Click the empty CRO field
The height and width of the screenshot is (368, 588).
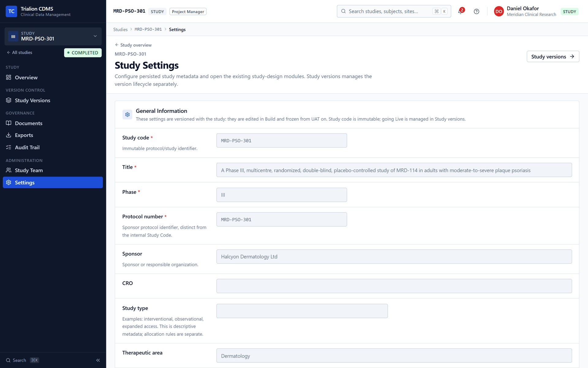pyautogui.click(x=394, y=286)
